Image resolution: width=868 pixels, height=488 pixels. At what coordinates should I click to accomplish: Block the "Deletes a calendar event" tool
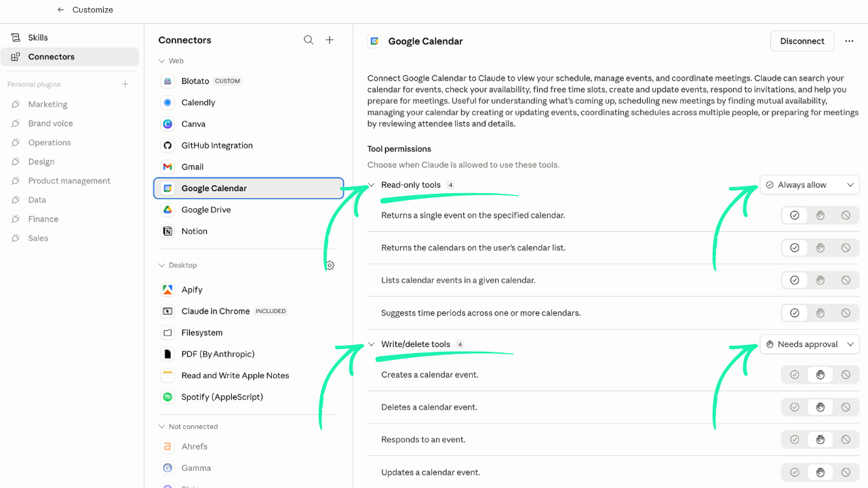846,407
